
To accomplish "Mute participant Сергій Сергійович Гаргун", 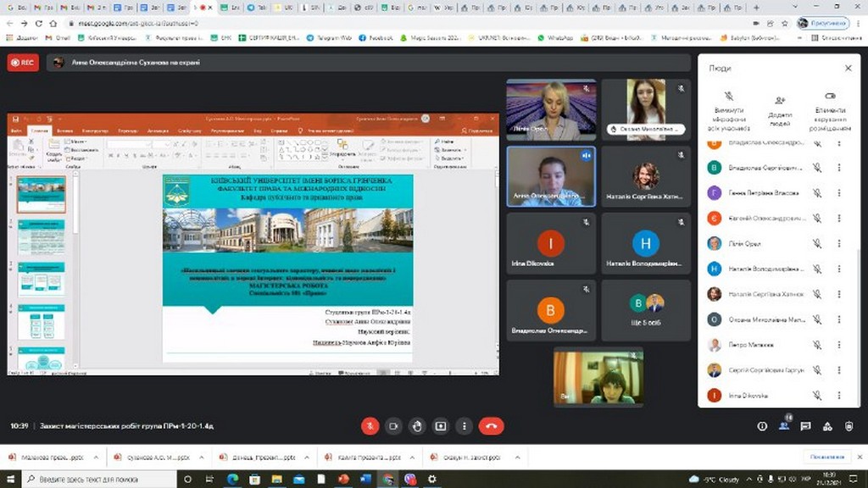I will coord(817,370).
